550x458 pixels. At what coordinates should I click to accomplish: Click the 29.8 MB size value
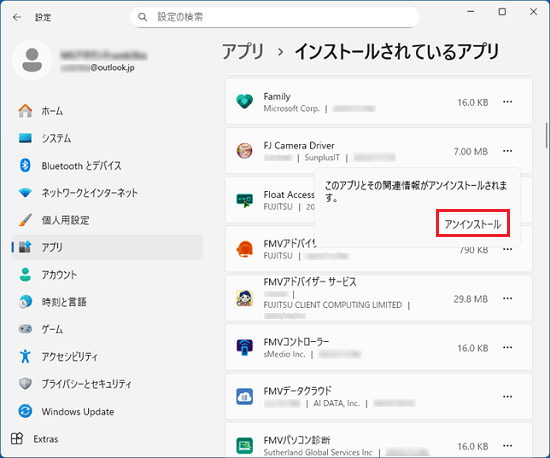click(471, 299)
